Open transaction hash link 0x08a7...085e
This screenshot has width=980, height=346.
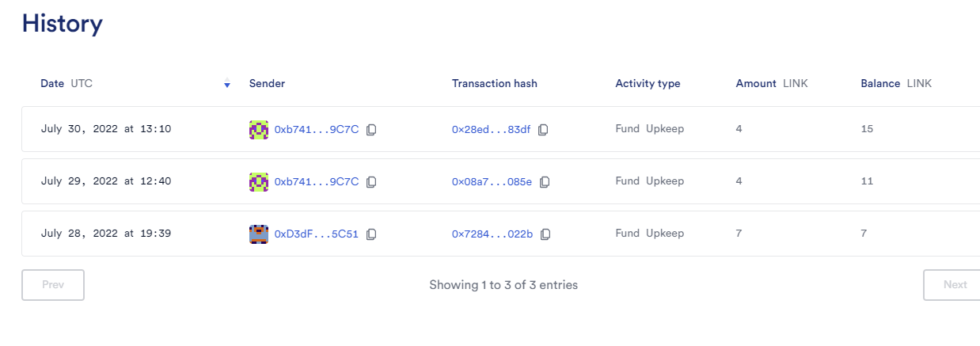point(492,181)
